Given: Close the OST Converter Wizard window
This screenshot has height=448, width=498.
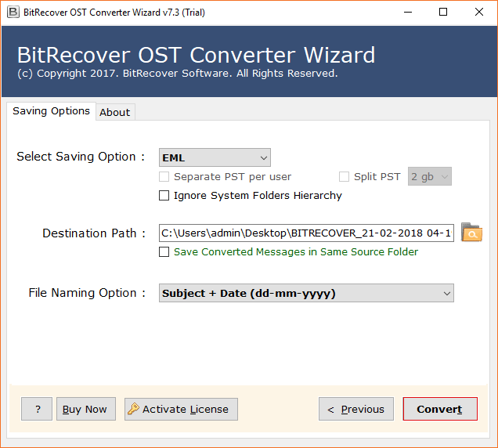Looking at the screenshot, I should coord(479,12).
